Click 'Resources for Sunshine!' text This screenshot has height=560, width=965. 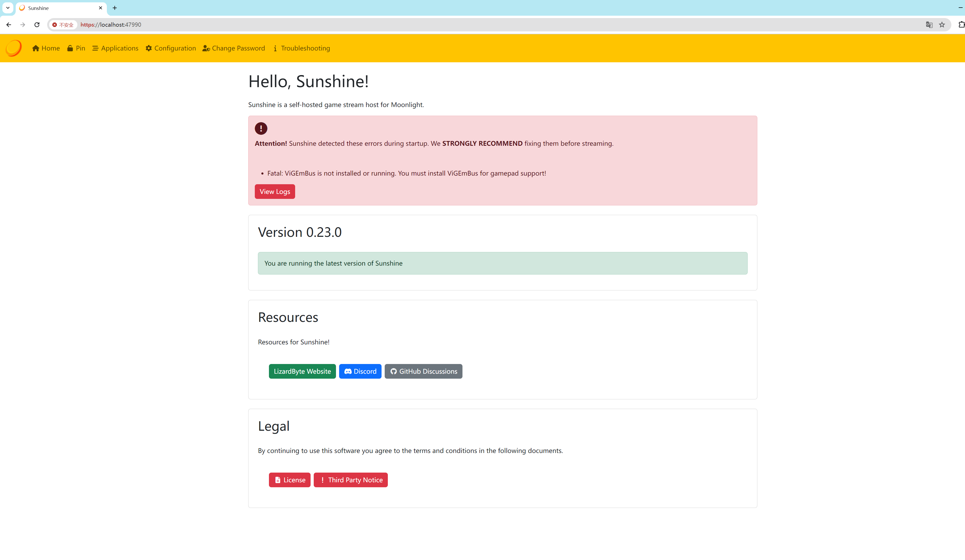tap(294, 342)
